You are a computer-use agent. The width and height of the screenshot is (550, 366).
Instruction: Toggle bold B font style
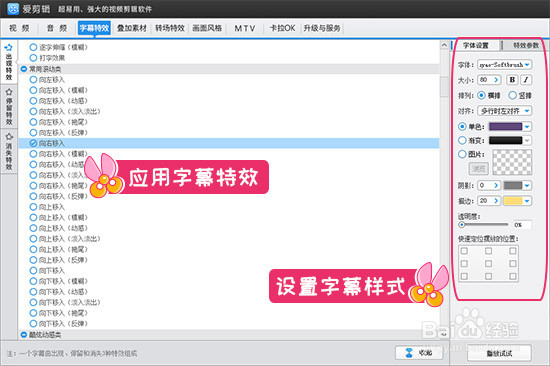(x=512, y=80)
